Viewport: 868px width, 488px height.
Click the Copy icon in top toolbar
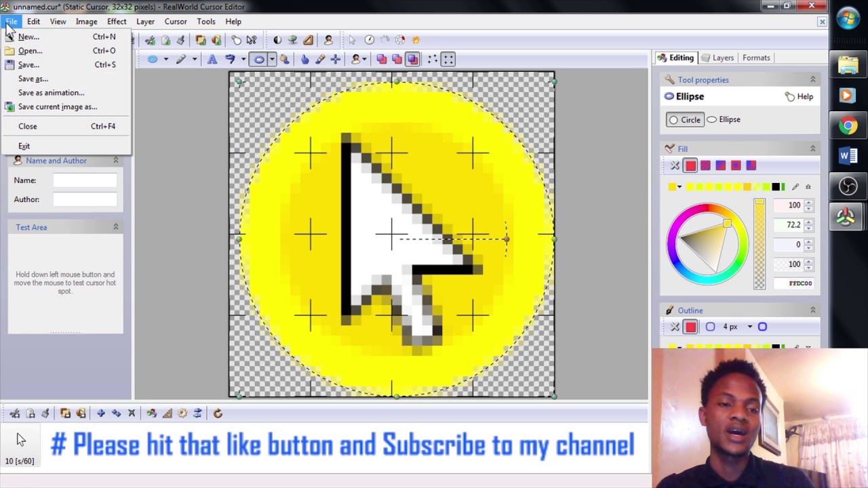[165, 40]
